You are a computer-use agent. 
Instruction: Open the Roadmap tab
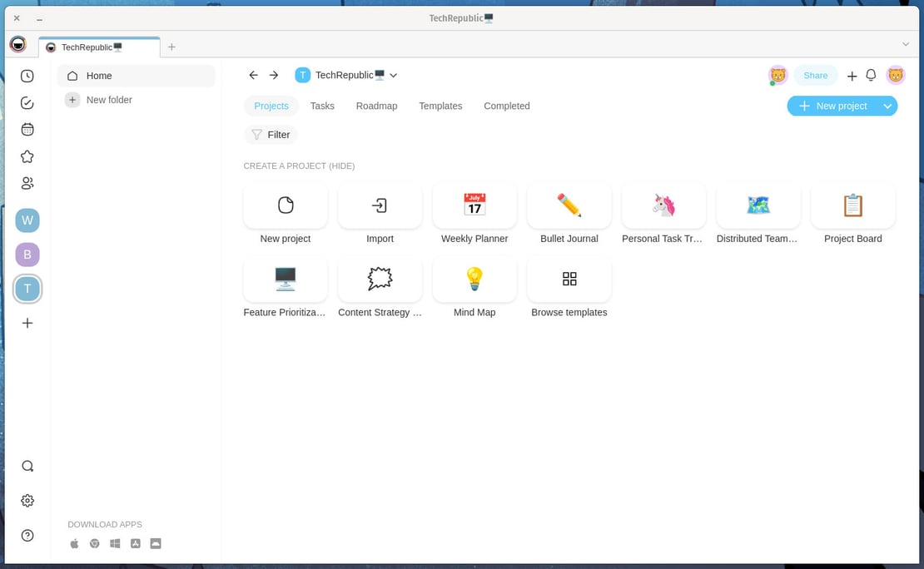(x=376, y=106)
